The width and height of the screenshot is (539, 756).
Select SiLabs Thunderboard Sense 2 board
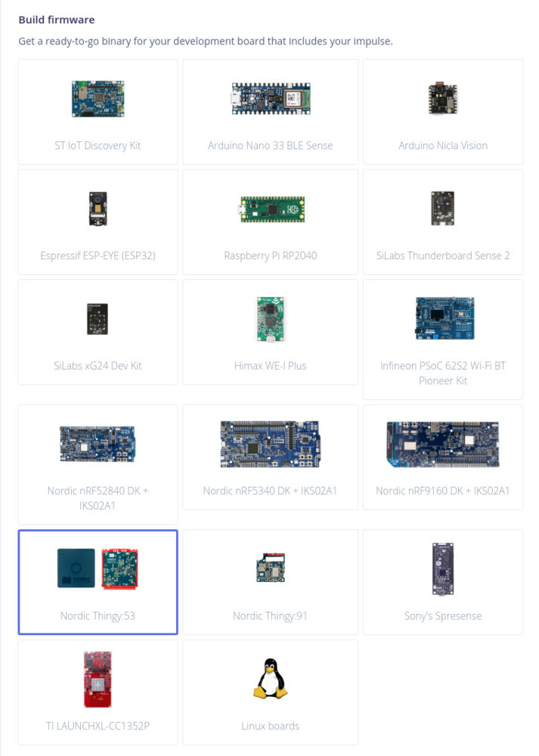pos(443,222)
